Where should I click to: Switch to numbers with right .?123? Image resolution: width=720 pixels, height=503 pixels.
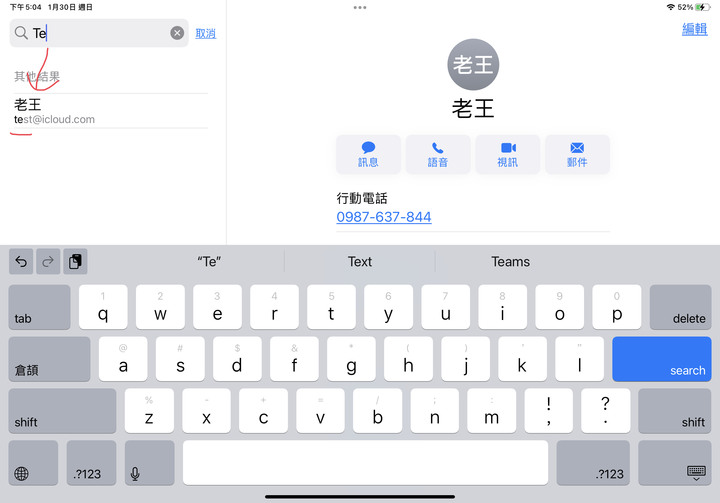[593, 463]
